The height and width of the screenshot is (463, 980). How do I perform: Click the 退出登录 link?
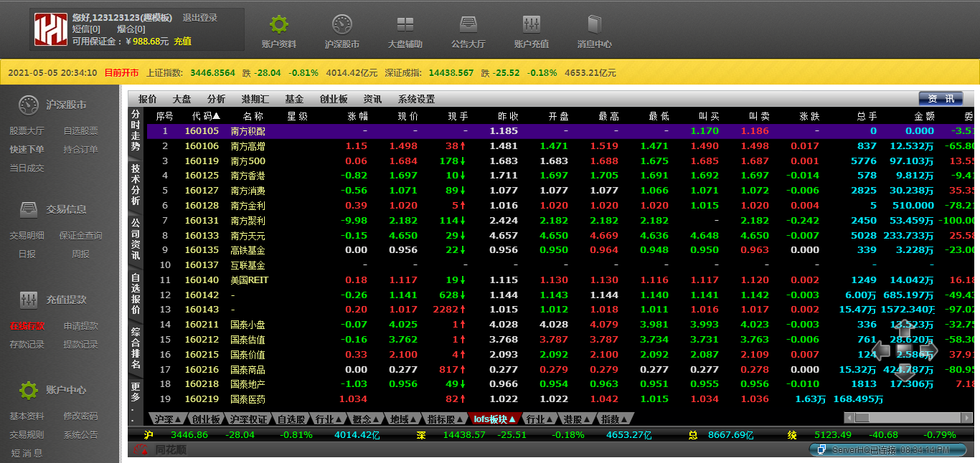click(200, 18)
